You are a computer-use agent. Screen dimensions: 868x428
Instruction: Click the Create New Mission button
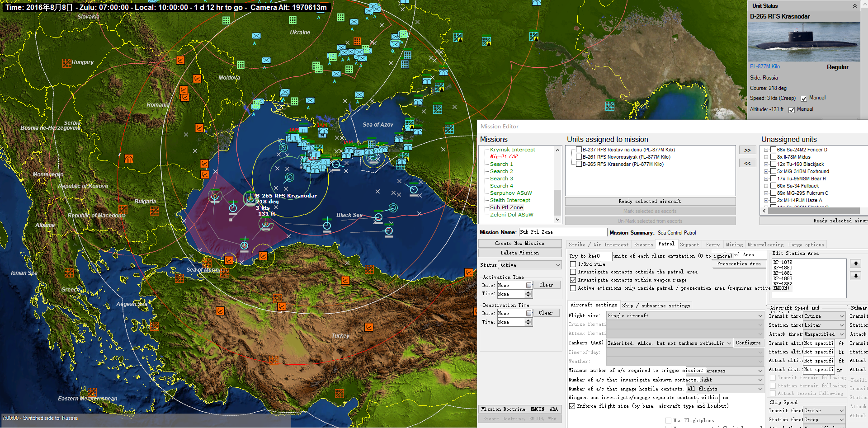(519, 243)
